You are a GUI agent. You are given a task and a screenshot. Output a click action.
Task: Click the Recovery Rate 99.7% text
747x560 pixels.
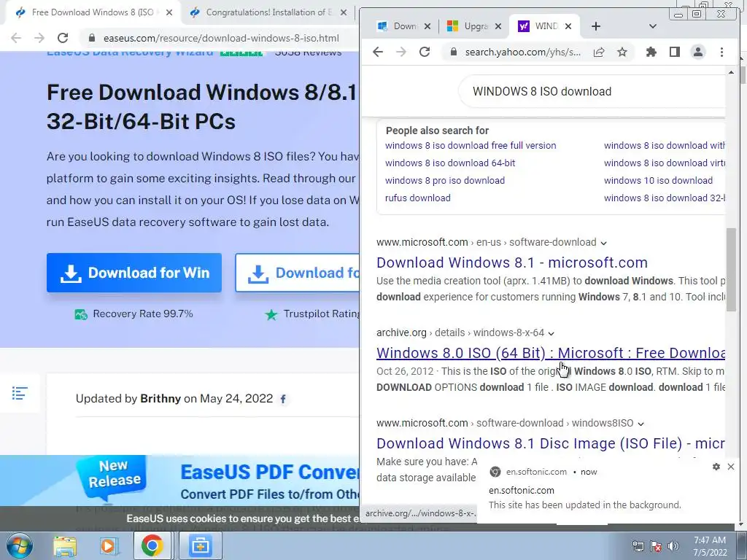point(143,314)
